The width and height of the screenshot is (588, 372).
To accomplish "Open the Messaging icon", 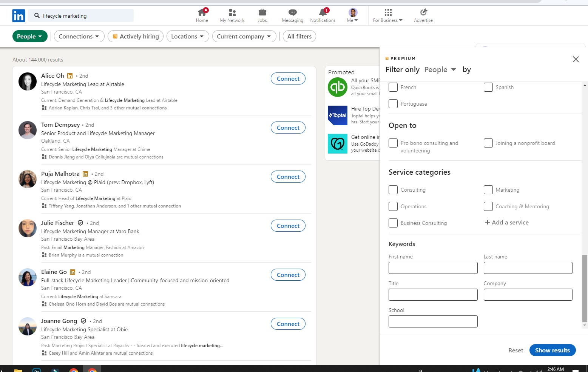I will click(x=293, y=12).
